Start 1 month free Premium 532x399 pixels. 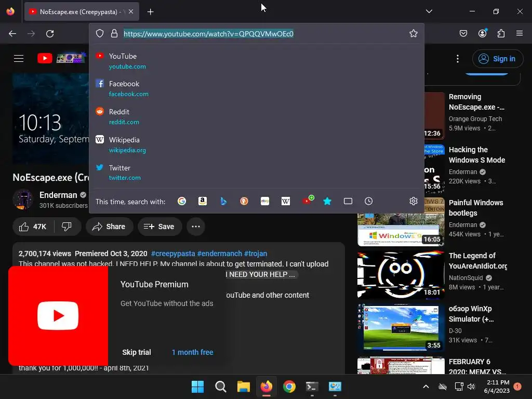point(192,352)
